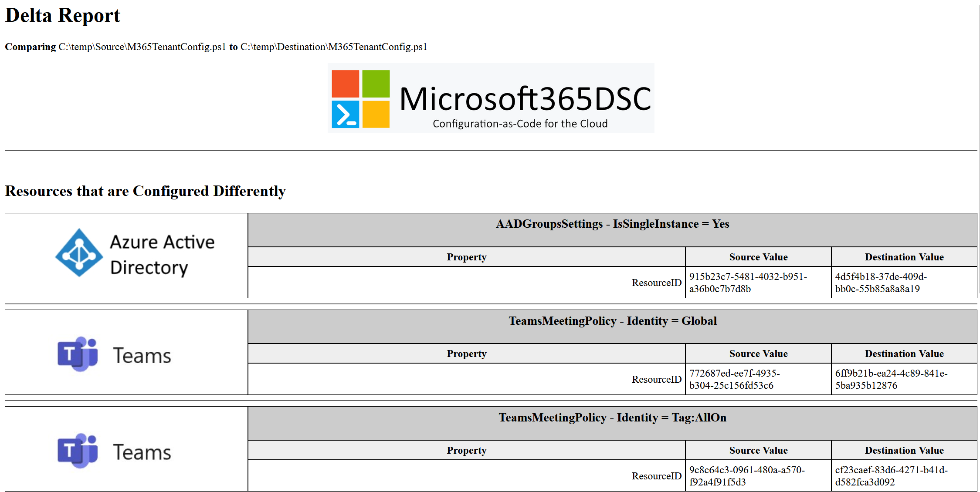Image resolution: width=980 pixels, height=492 pixels.
Task: Click TeamsMeetingPolicy Identity = Tag:AllOn header
Action: click(x=612, y=418)
